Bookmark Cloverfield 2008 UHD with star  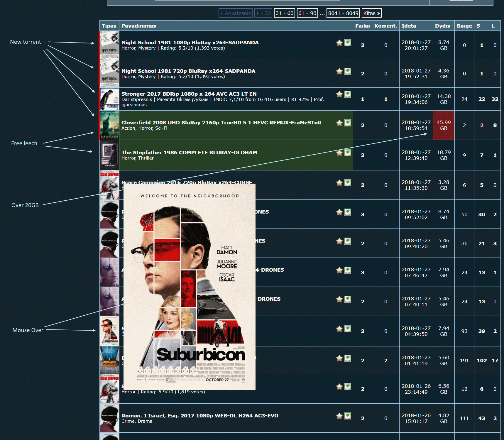tap(339, 123)
